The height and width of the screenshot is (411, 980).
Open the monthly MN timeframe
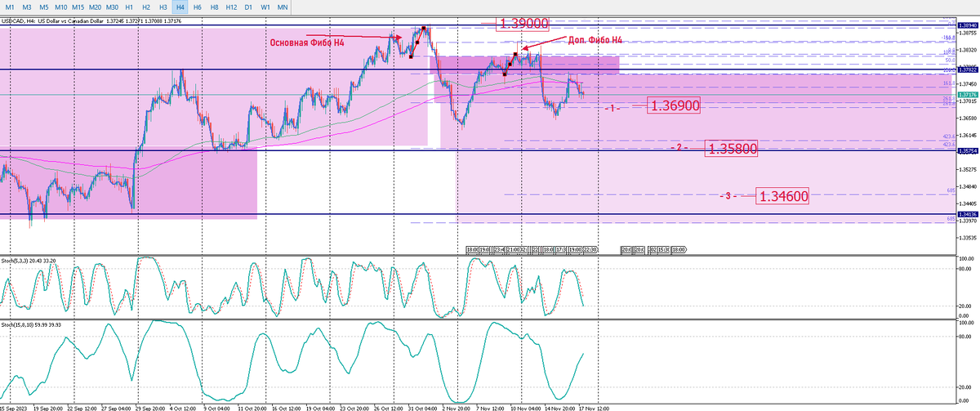pyautogui.click(x=283, y=7)
